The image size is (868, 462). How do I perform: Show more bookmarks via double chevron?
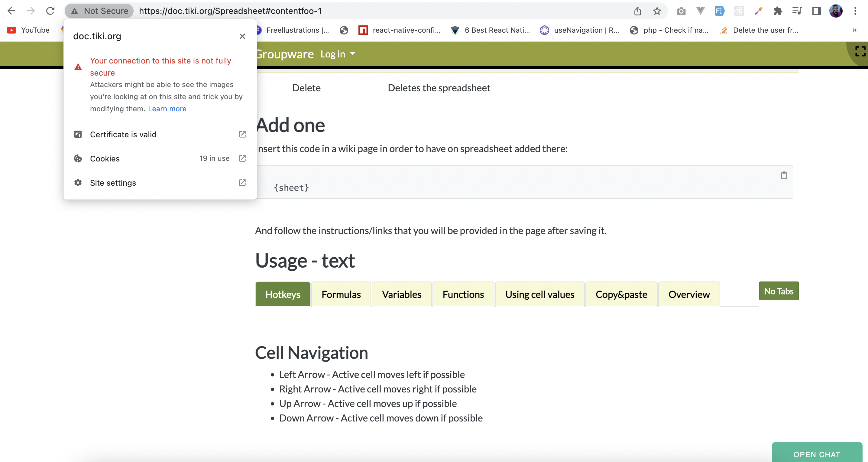854,30
